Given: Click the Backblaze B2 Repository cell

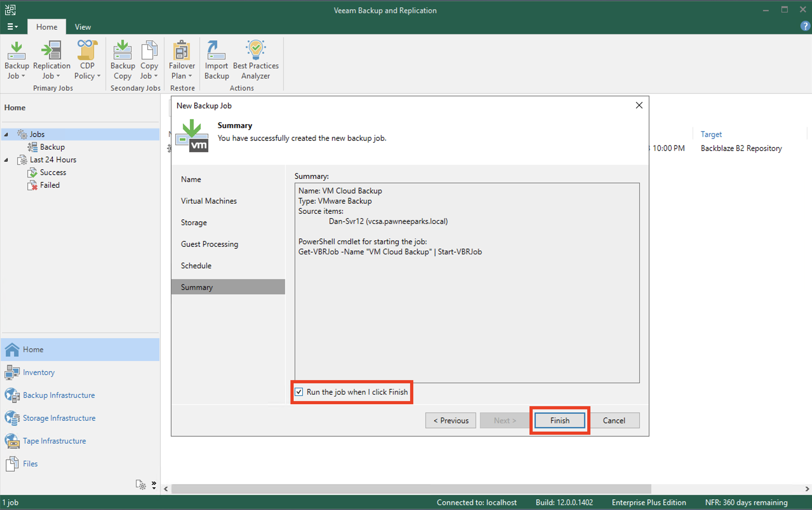Looking at the screenshot, I should [x=741, y=148].
